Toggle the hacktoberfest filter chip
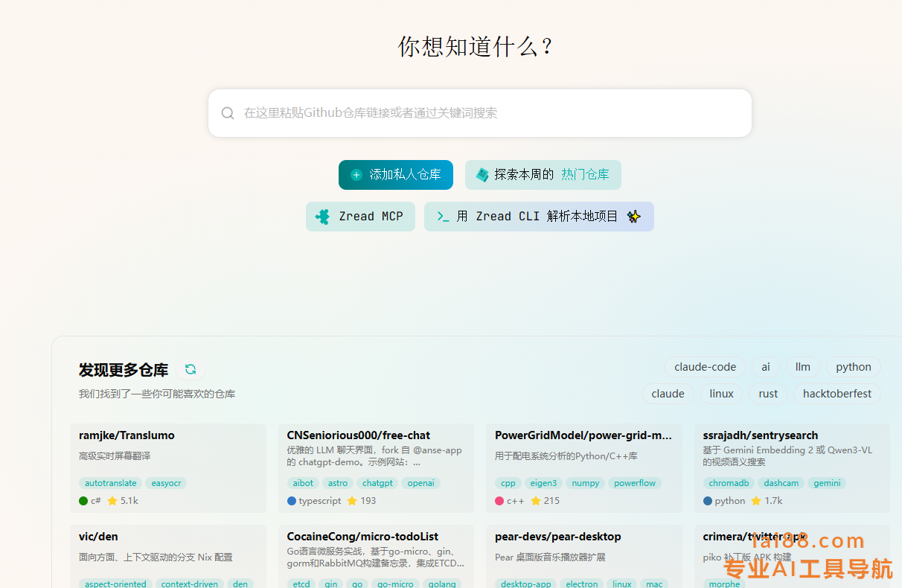This screenshot has width=902, height=588. (837, 394)
